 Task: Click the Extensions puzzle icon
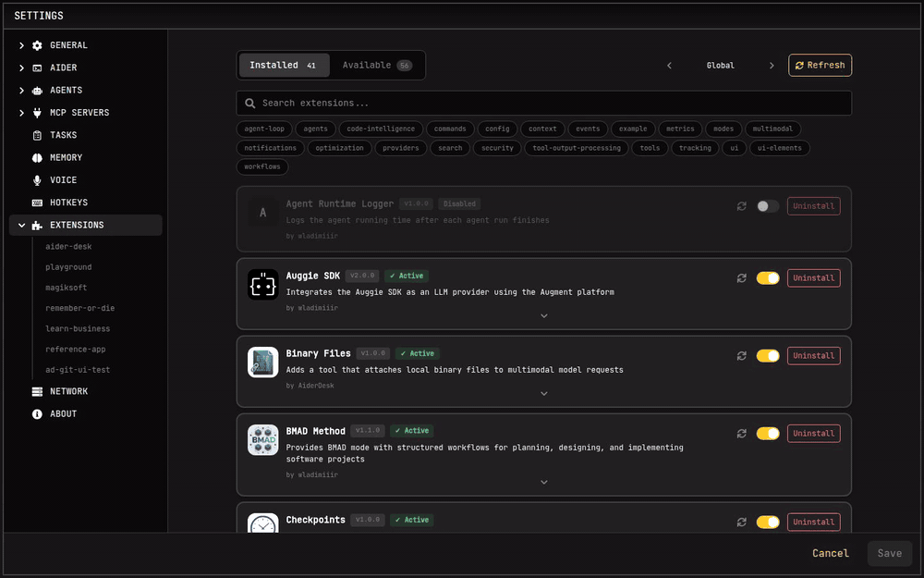37,226
